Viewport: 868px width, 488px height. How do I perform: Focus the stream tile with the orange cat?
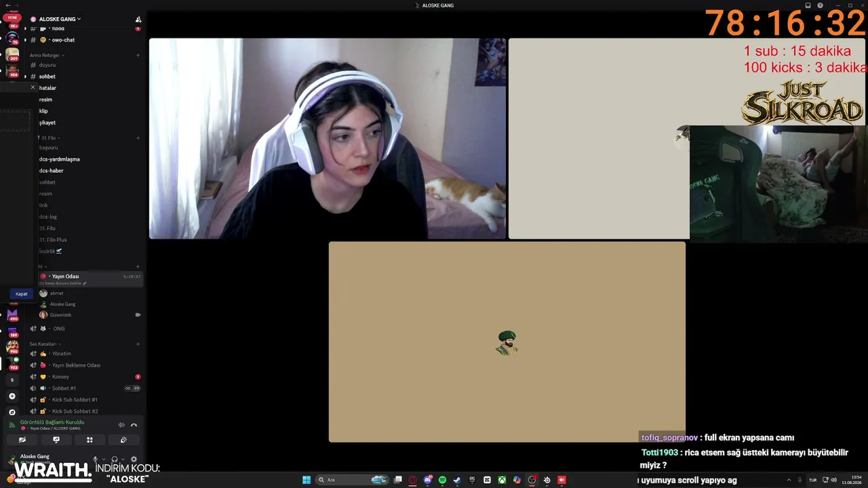click(x=328, y=138)
